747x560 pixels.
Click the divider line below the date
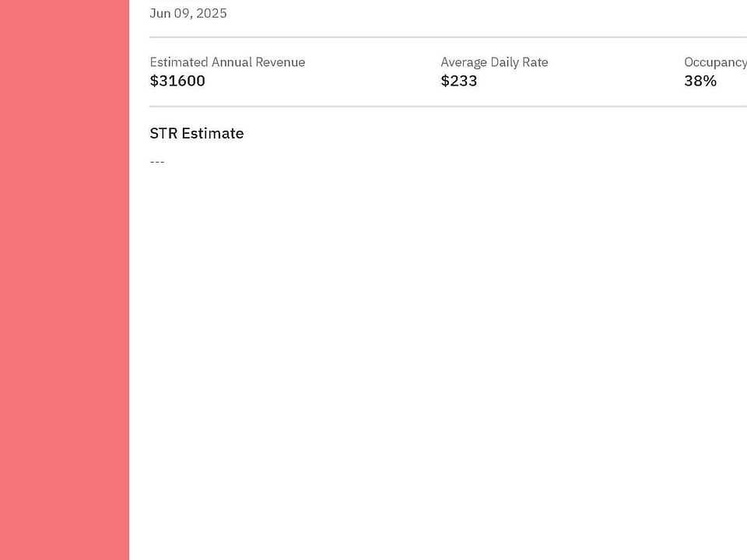pos(447,37)
